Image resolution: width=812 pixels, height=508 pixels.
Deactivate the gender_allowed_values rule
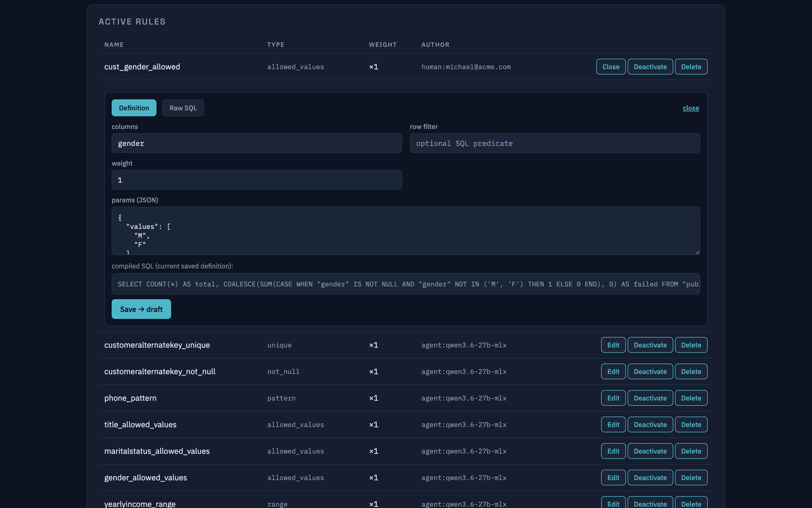(650, 478)
